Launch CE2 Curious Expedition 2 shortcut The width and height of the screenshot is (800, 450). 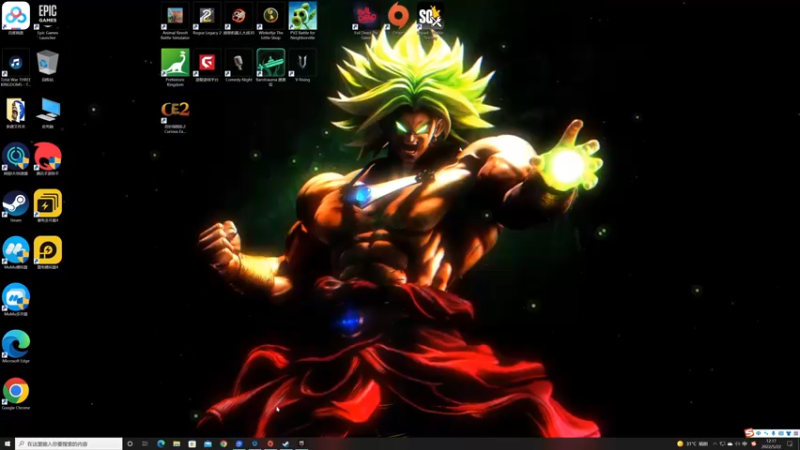[x=175, y=116]
